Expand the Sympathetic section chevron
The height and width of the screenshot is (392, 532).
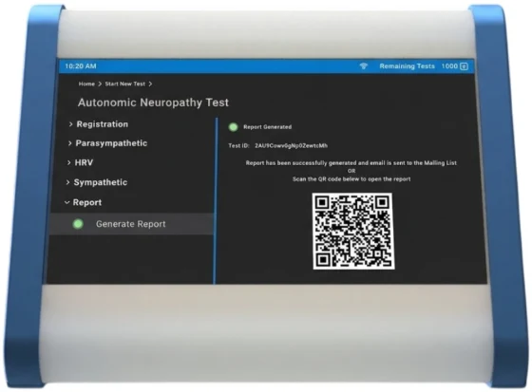[67, 182]
